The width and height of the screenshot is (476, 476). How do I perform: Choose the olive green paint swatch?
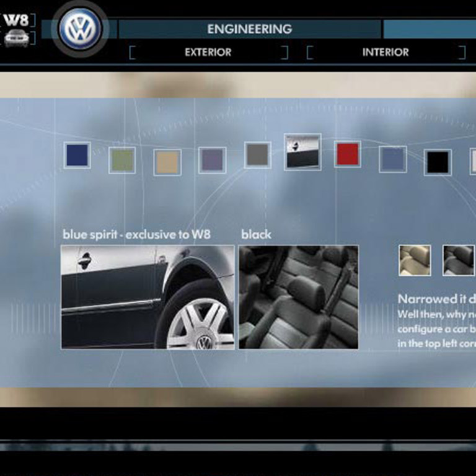122,160
